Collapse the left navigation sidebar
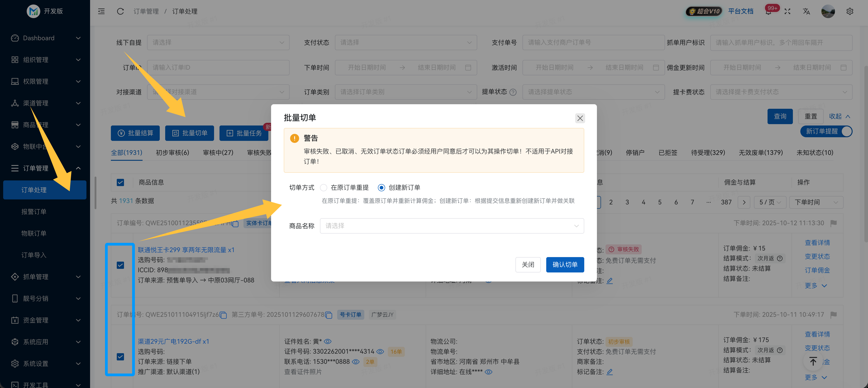The width and height of the screenshot is (868, 388). [101, 11]
